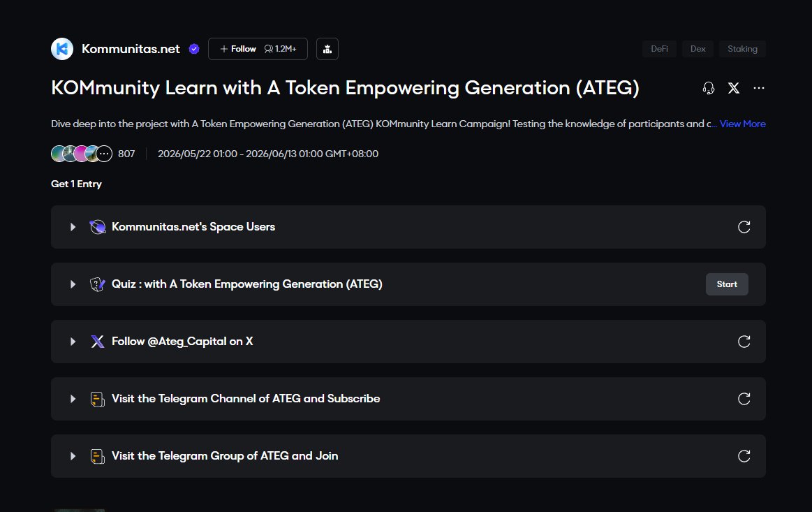Click the Kommunitas.net logo avatar
This screenshot has height=512, width=812.
62,49
